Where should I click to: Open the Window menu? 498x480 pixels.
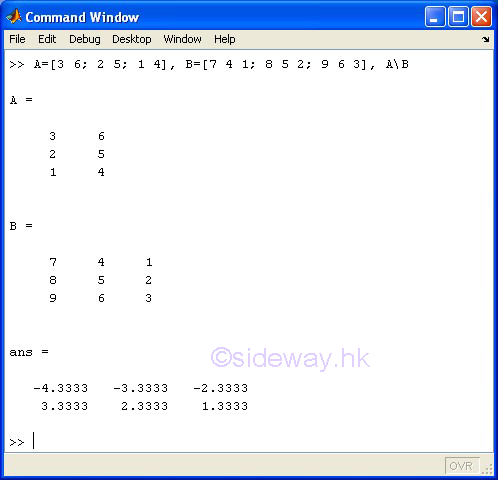182,39
